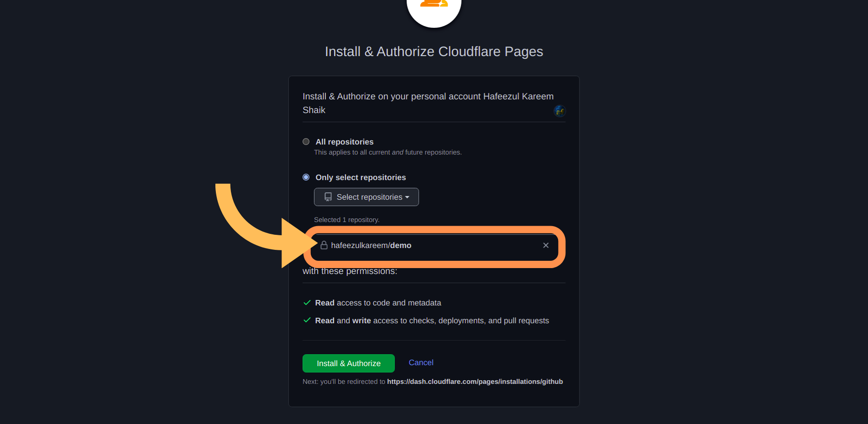Viewport: 868px width, 424px height.
Task: Click the hafeezulkareem/demo repository name
Action: 371,245
